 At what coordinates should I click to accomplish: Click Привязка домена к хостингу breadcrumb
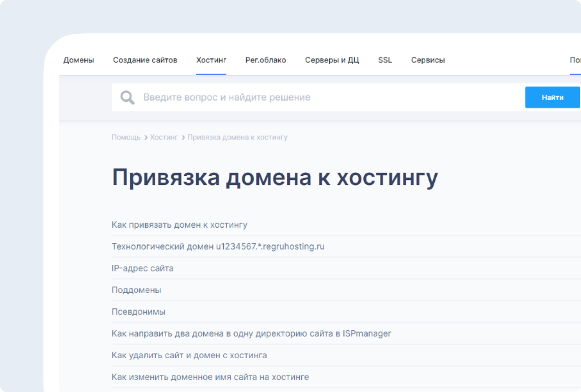237,137
